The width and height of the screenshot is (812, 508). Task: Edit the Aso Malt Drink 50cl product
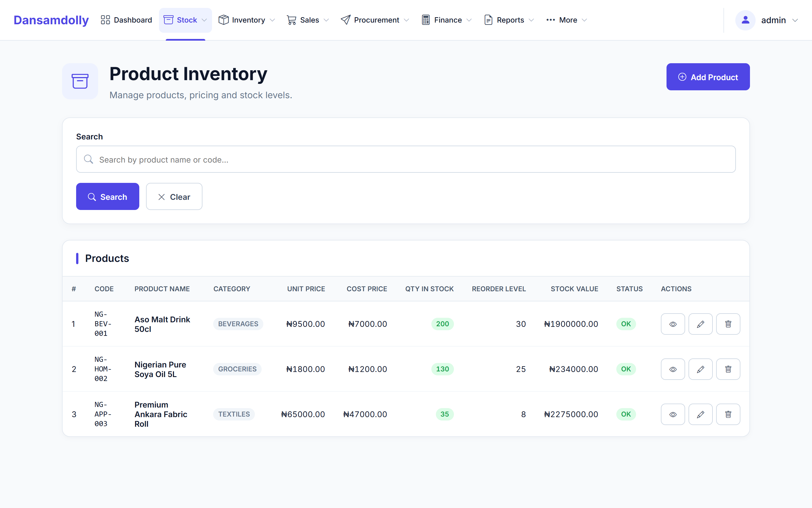point(700,324)
